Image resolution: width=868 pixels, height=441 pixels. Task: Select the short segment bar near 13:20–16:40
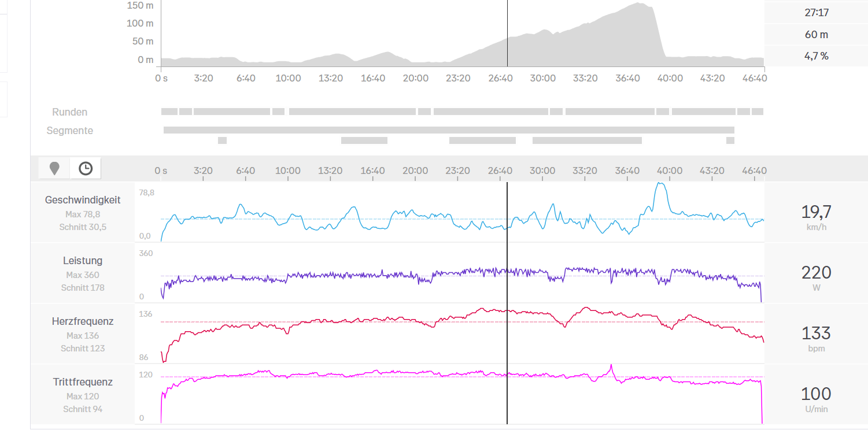coord(364,140)
